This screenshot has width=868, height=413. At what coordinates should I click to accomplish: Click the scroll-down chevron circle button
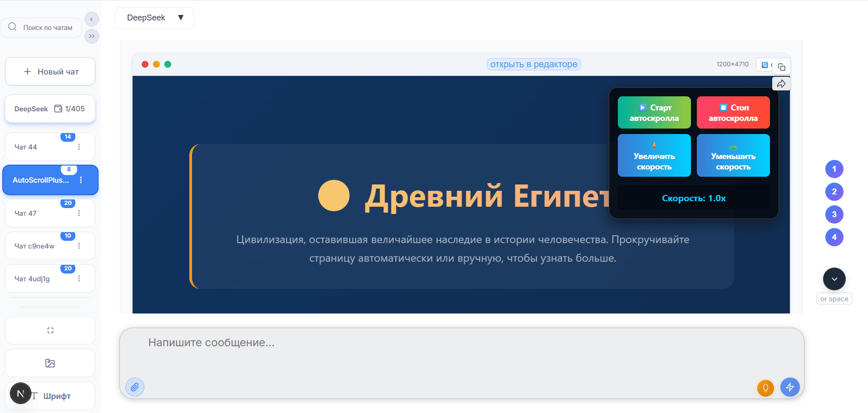pyautogui.click(x=834, y=279)
